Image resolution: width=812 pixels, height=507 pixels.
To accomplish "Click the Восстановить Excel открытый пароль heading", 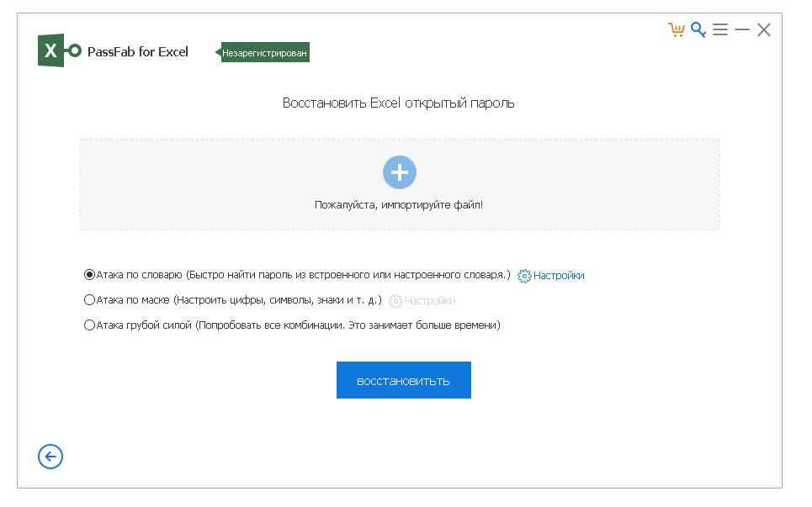I will 398,103.
